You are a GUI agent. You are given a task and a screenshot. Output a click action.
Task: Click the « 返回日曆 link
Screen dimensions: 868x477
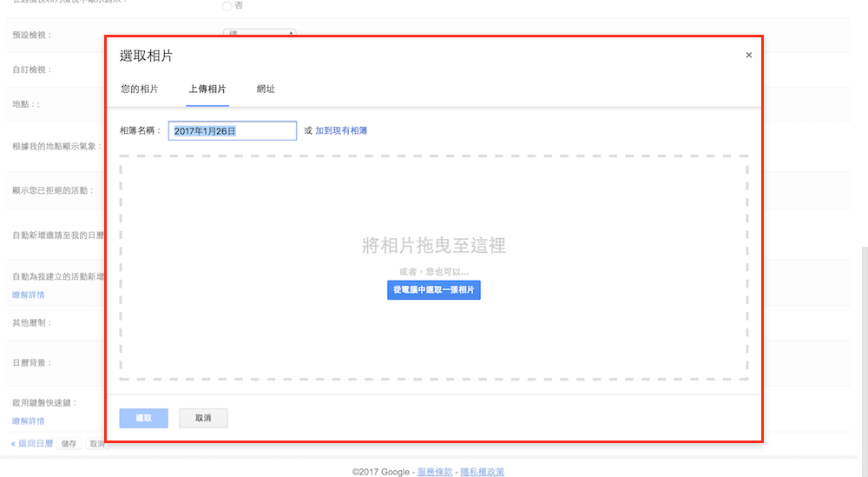pyautogui.click(x=32, y=443)
